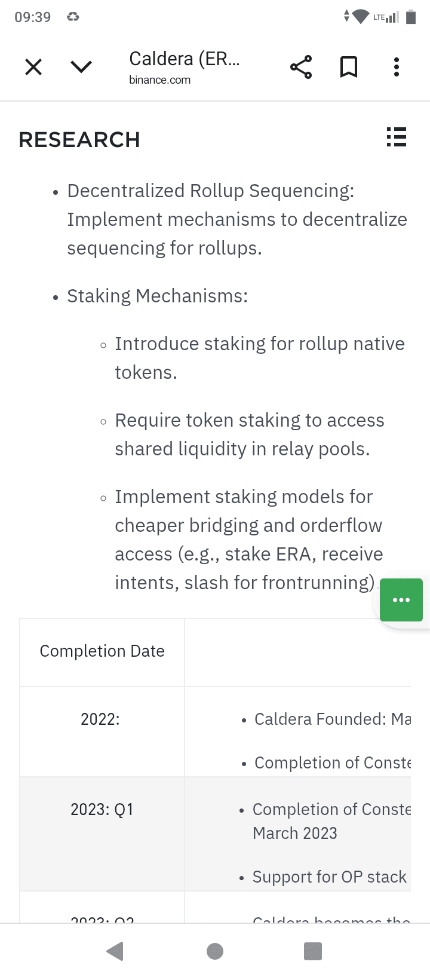Open the table of contents list icon
Image resolution: width=430 pixels, height=980 pixels.
pyautogui.click(x=396, y=137)
